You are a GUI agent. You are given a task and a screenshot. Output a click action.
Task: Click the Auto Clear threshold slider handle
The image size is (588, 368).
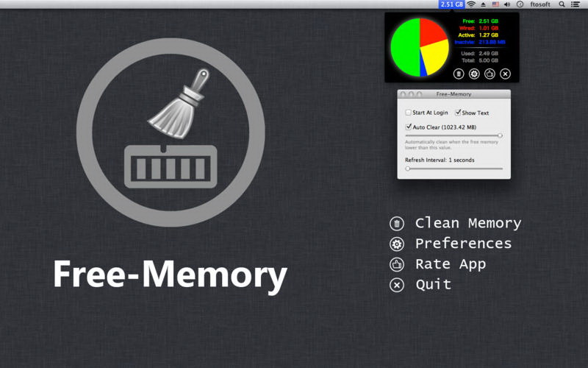pyautogui.click(x=500, y=135)
